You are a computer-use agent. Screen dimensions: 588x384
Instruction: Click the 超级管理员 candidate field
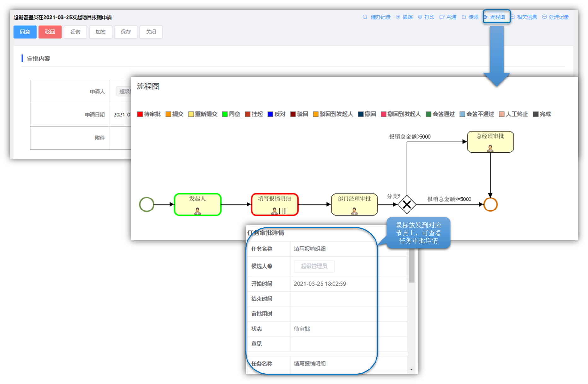[x=314, y=266]
